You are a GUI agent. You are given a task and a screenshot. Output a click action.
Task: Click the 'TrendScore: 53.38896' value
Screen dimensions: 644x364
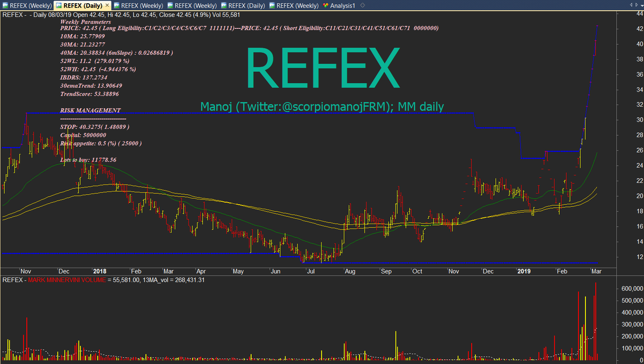(89, 94)
